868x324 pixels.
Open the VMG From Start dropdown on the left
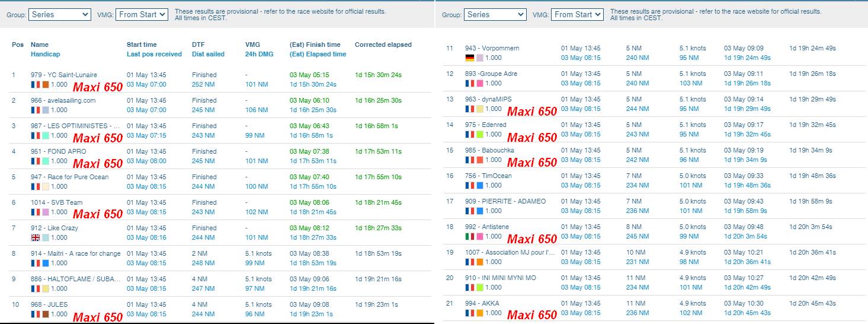tap(142, 14)
